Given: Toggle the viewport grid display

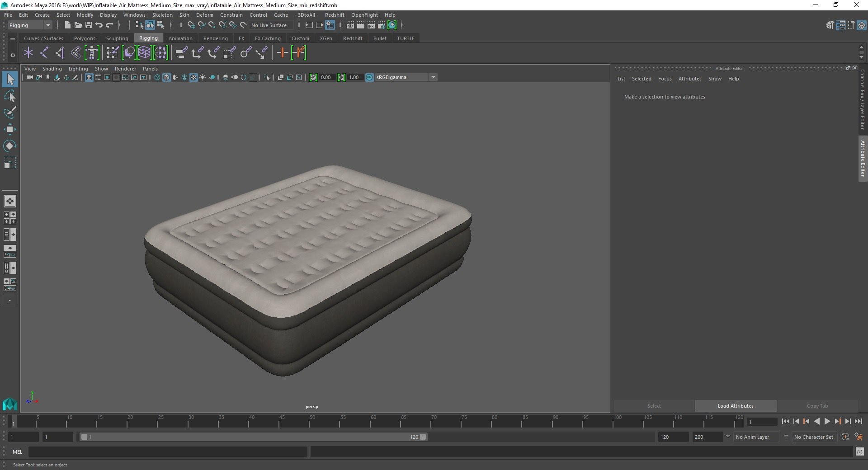Looking at the screenshot, I should 89,77.
